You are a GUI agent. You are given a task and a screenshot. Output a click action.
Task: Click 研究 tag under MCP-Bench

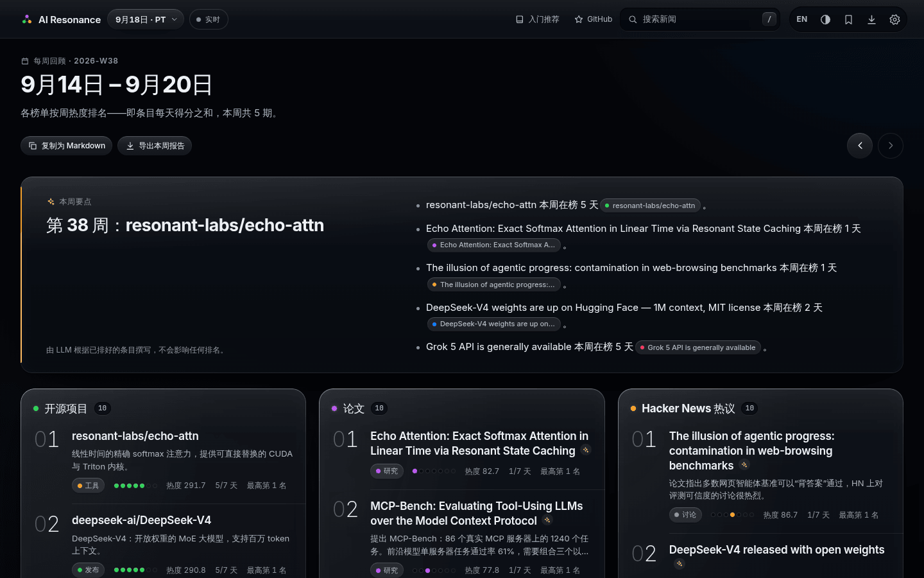pos(387,570)
